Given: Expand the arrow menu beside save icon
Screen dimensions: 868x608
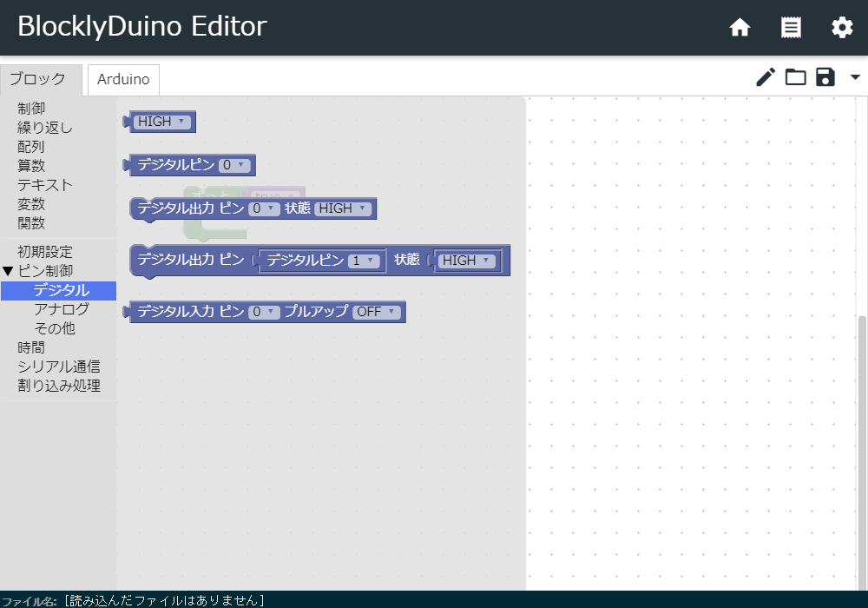Looking at the screenshot, I should pyautogui.click(x=855, y=77).
